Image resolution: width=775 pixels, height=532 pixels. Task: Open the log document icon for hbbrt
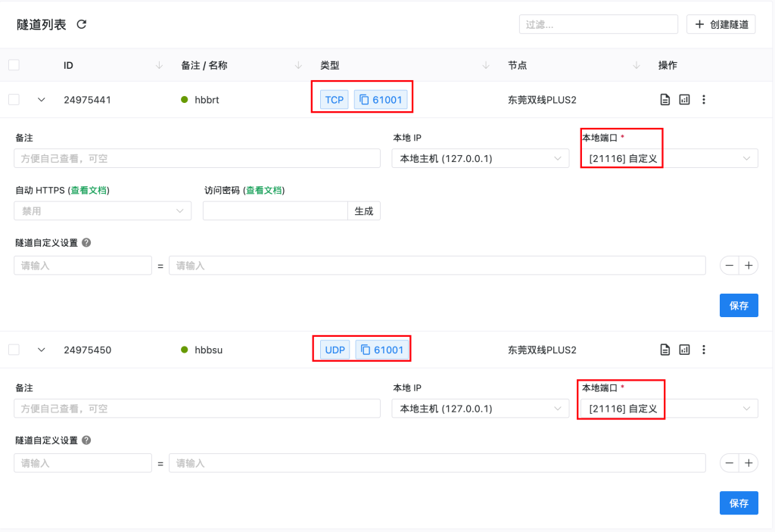pyautogui.click(x=665, y=99)
